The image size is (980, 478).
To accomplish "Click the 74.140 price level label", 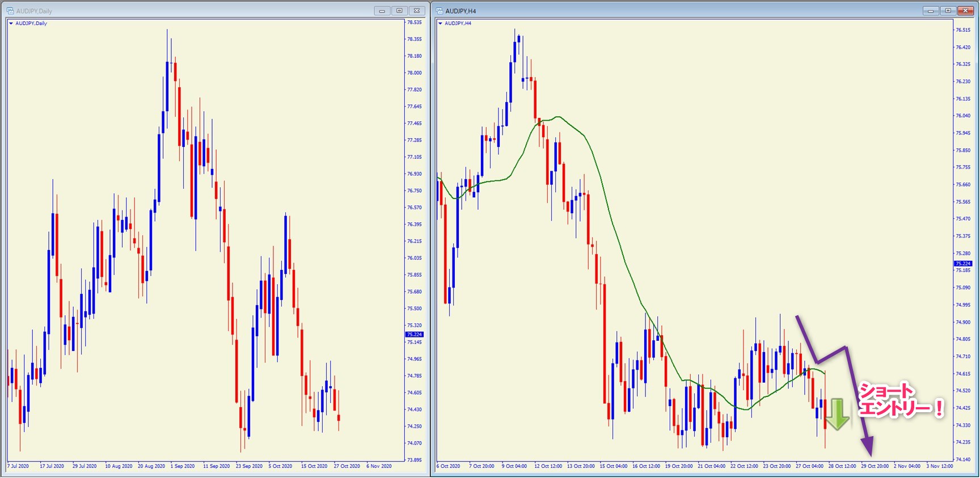I will click(963, 459).
